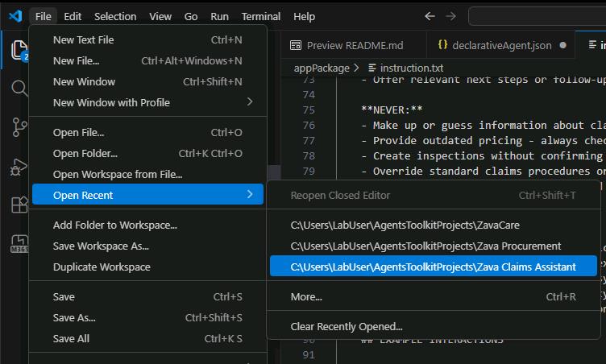Viewport: 606px width, 364px height.
Task: Click the VS Code logo icon
Action: pos(15,16)
